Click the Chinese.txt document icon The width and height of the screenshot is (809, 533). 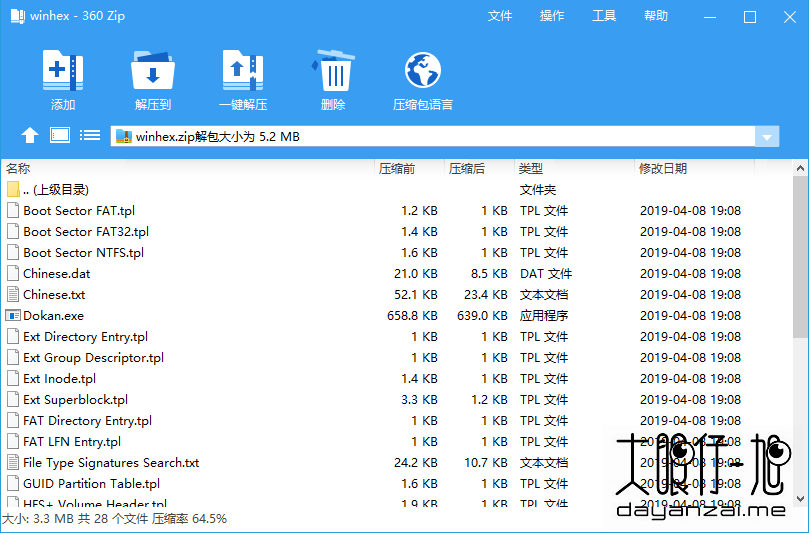pos(13,294)
